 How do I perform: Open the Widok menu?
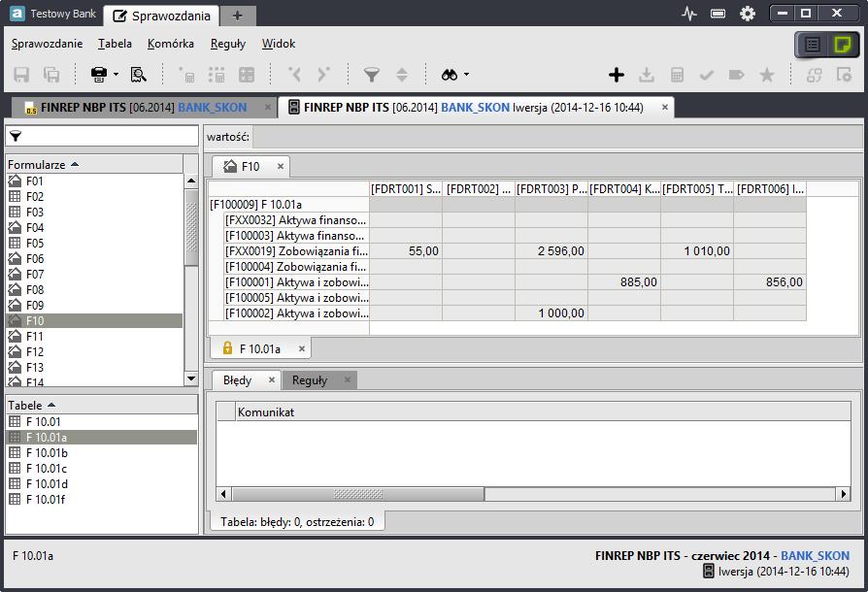(x=279, y=44)
